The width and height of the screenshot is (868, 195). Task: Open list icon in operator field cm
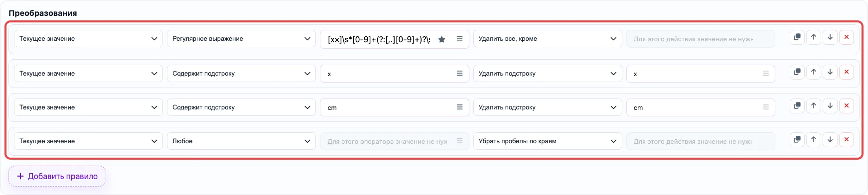click(460, 107)
